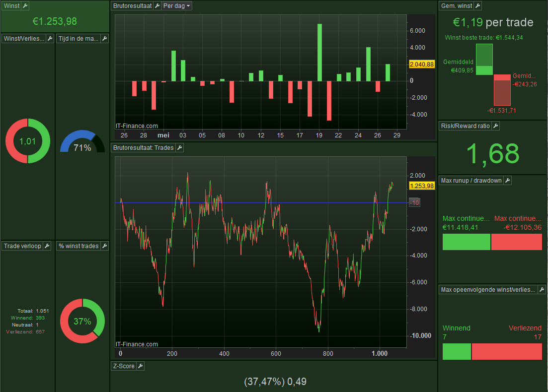Click the tallest green bar on day 19
The height and width of the screenshot is (392, 548).
pyautogui.click(x=319, y=53)
